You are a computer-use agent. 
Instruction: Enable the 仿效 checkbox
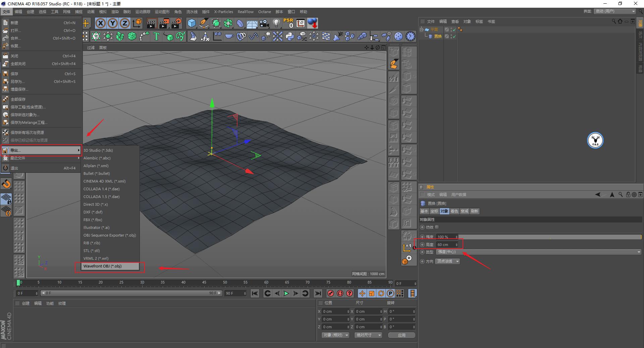tap(437, 227)
